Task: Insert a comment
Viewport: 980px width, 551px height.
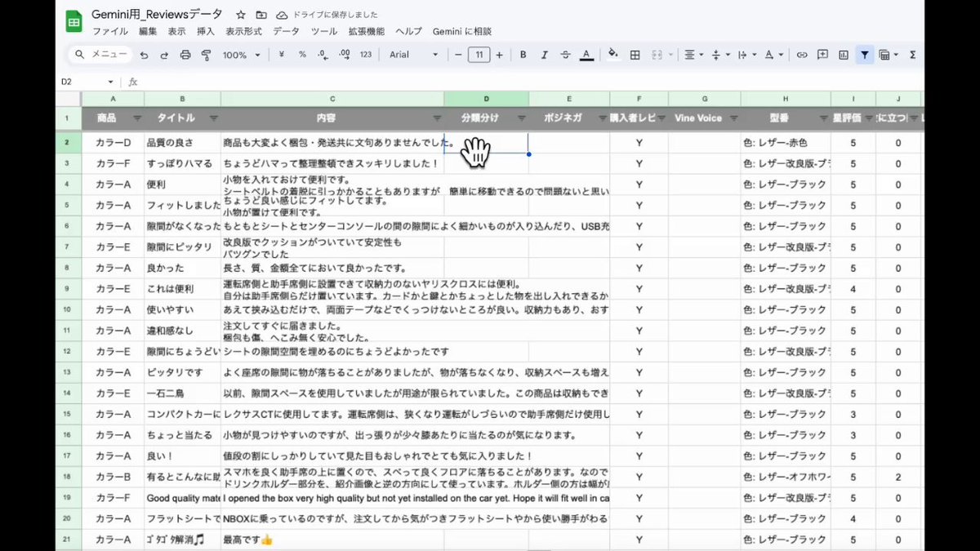Action: [x=822, y=55]
